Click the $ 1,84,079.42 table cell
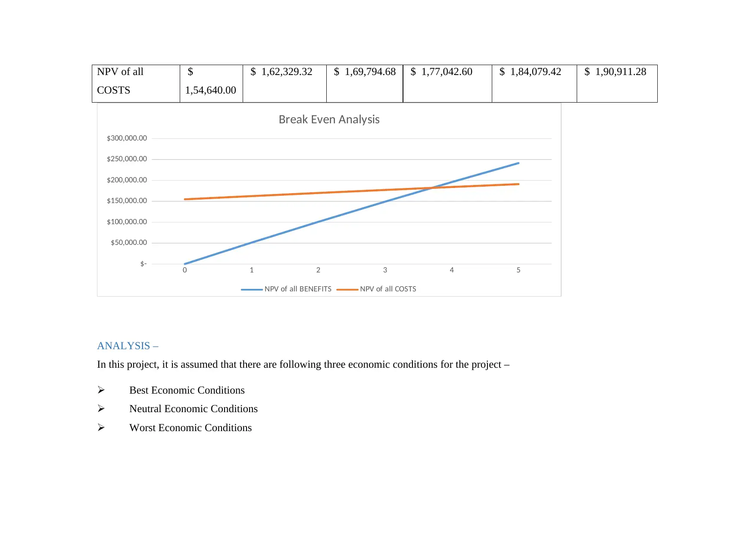 (534, 84)
